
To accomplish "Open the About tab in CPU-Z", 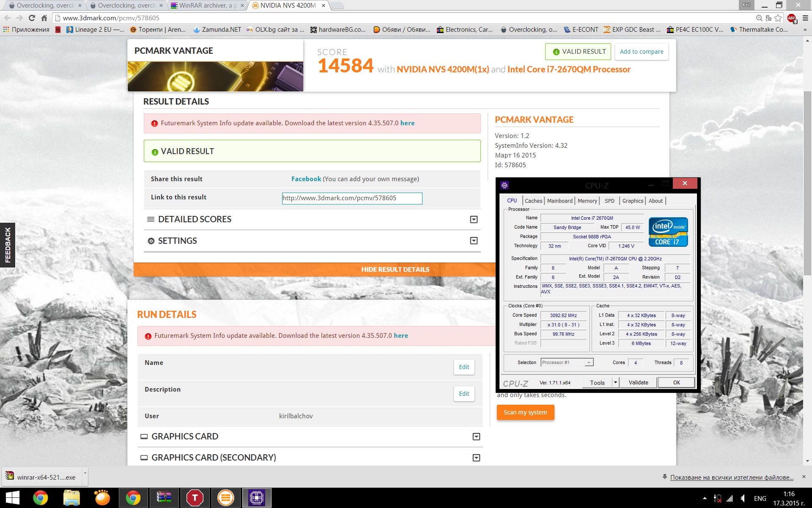I will pos(656,201).
